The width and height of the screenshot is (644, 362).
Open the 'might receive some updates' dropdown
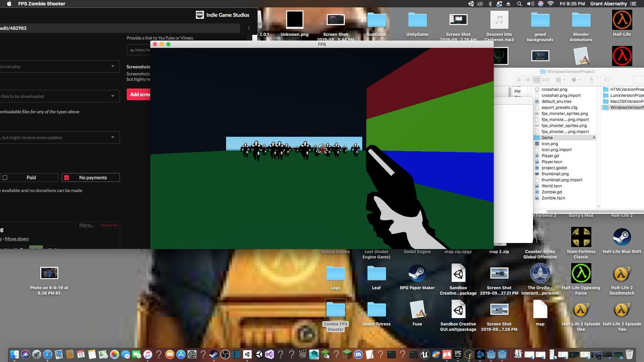click(x=60, y=137)
